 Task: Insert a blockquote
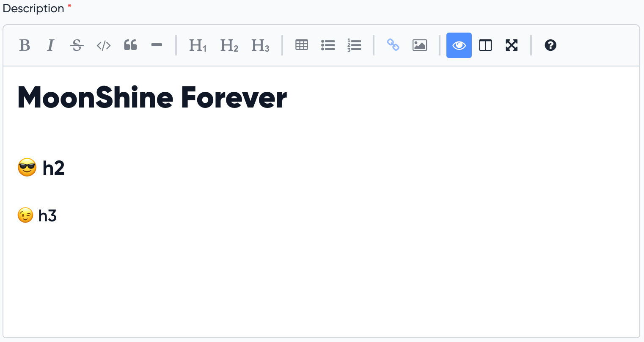pos(130,45)
